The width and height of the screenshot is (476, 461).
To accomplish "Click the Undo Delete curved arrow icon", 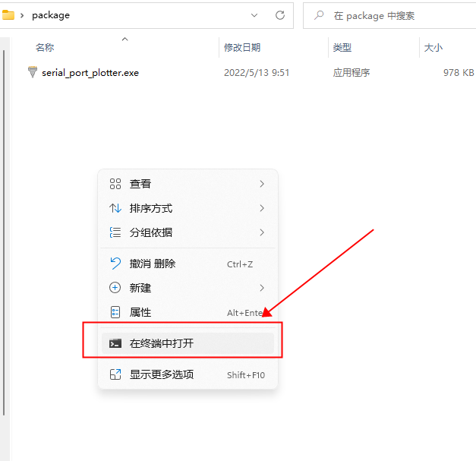I will [x=115, y=264].
